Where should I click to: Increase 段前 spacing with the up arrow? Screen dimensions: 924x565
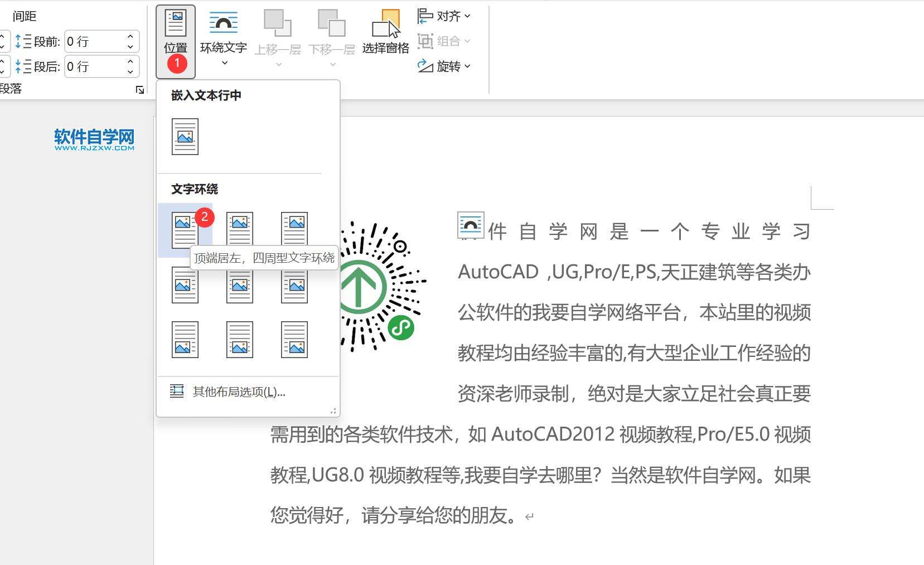pyautogui.click(x=130, y=36)
